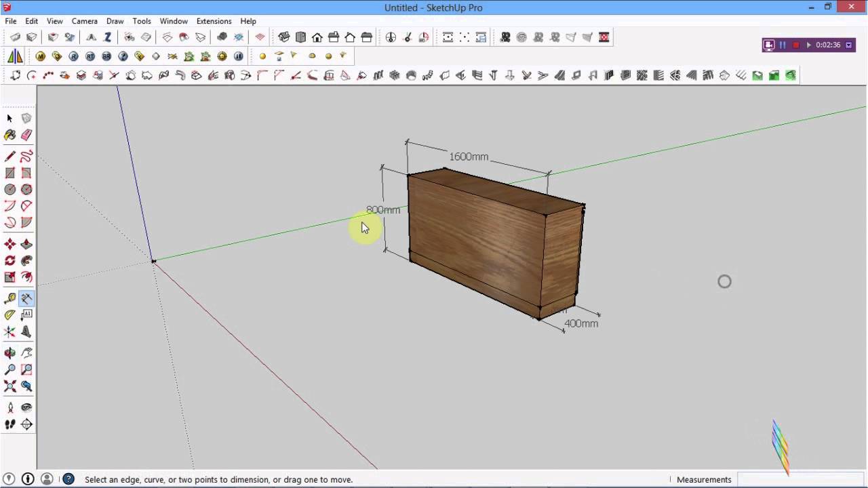Switch to the Iso standard view
Viewport: 868px width, 488px height.
284,37
